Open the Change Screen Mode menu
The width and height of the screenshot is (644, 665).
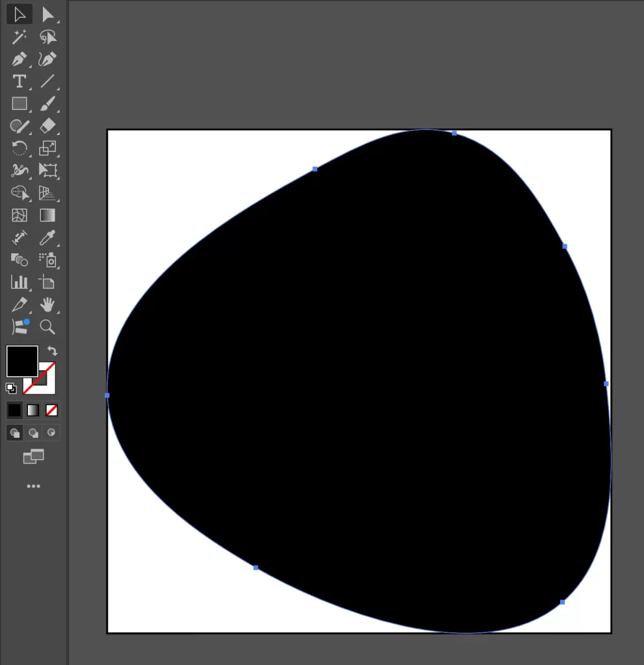33,457
